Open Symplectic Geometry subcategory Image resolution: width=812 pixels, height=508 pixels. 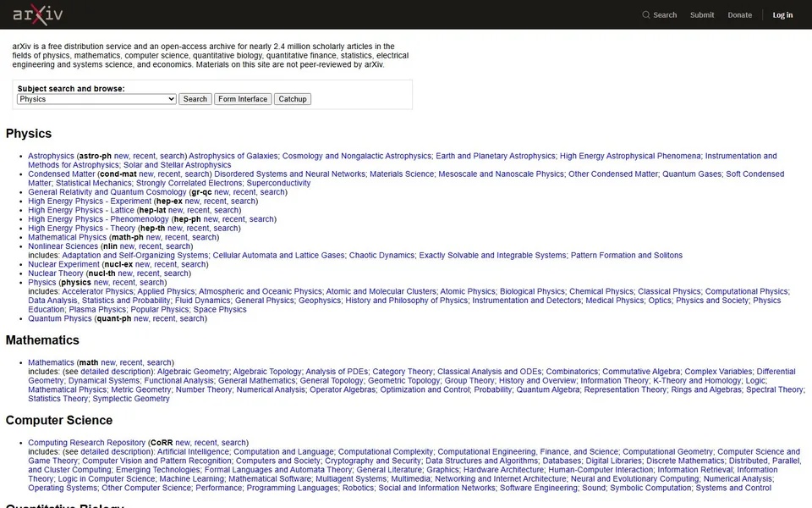pos(131,399)
